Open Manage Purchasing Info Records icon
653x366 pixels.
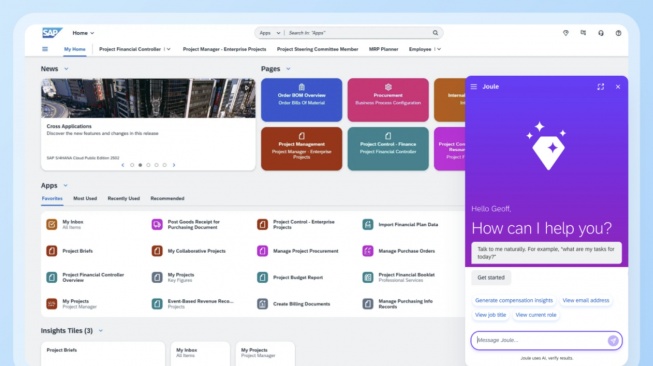(x=368, y=304)
